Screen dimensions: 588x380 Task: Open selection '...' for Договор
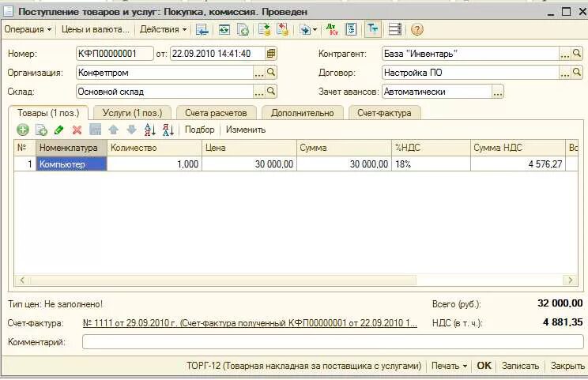point(565,73)
